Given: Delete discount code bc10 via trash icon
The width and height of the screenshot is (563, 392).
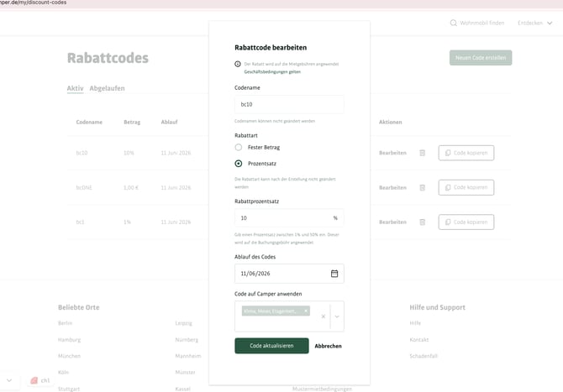Looking at the screenshot, I should 422,153.
